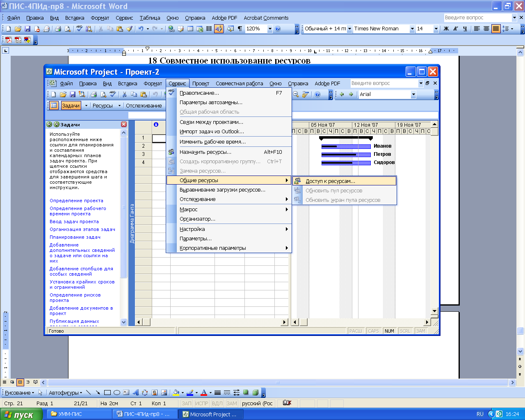Click the Insert Table icon in Word toolbar

pos(190,29)
